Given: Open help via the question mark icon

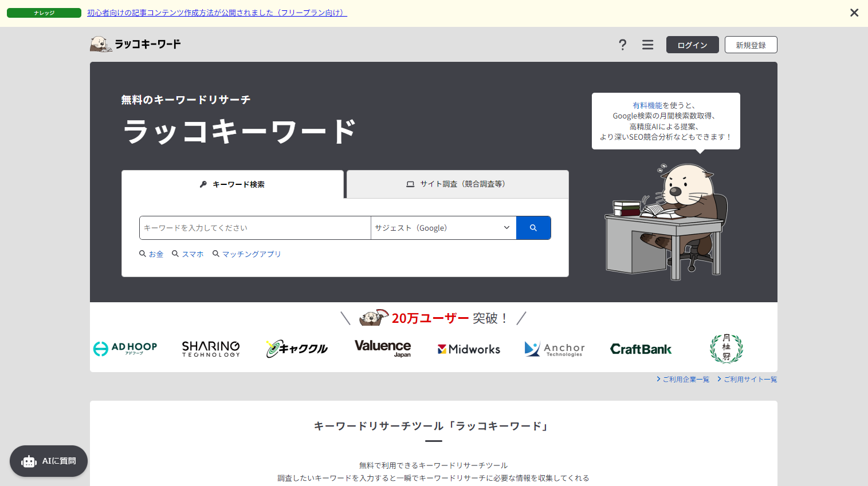Looking at the screenshot, I should pos(623,45).
